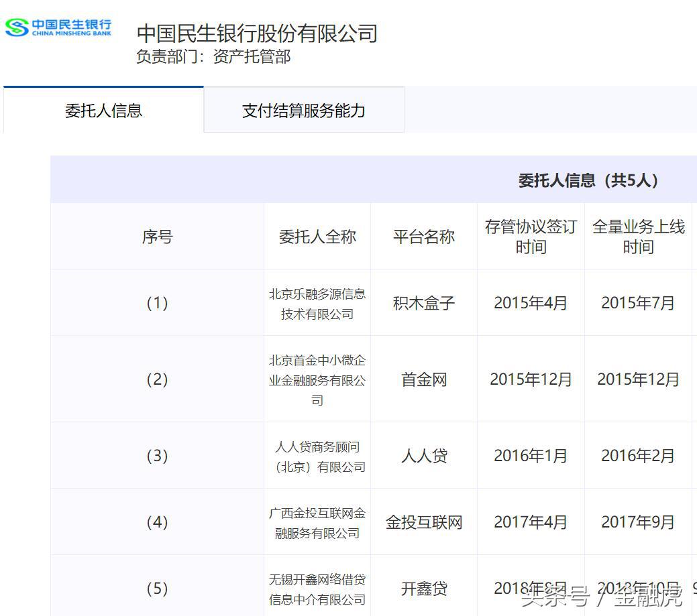Screen dimensions: 697x616
Task: Click the 存管协议签订时间 column header
Action: [531, 237]
